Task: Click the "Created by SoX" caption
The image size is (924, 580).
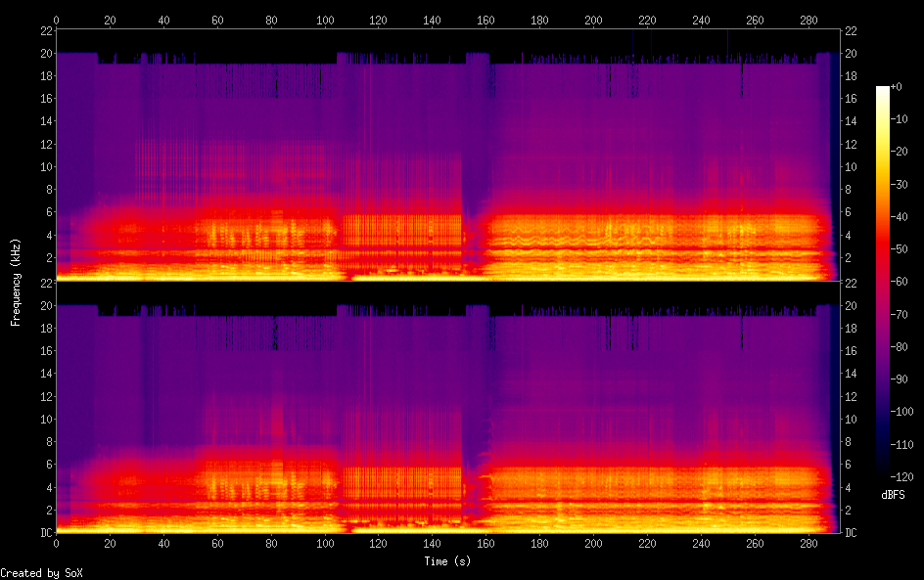Action: (x=41, y=573)
